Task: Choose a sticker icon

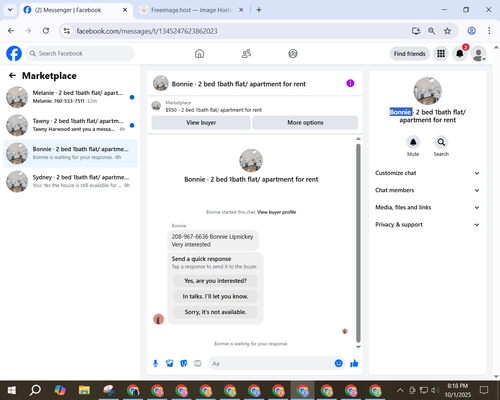Action: click(183, 363)
